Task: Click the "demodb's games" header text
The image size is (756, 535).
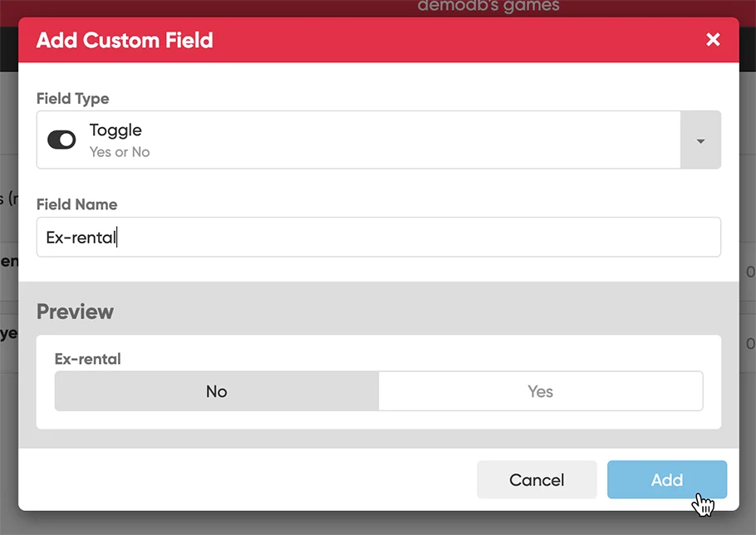Action: tap(488, 7)
